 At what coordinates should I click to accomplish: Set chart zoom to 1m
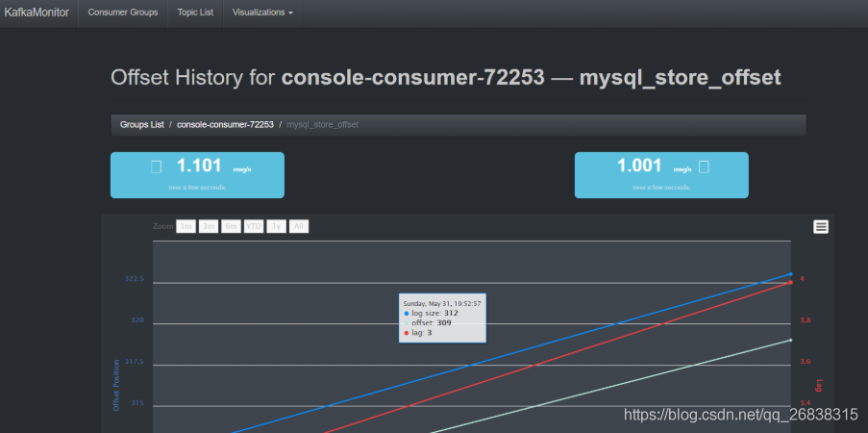[x=186, y=226]
